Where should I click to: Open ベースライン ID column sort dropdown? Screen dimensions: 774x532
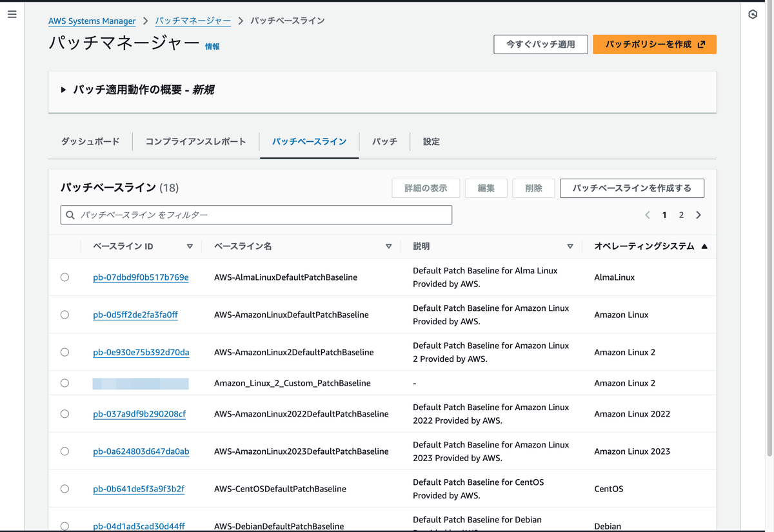[190, 246]
